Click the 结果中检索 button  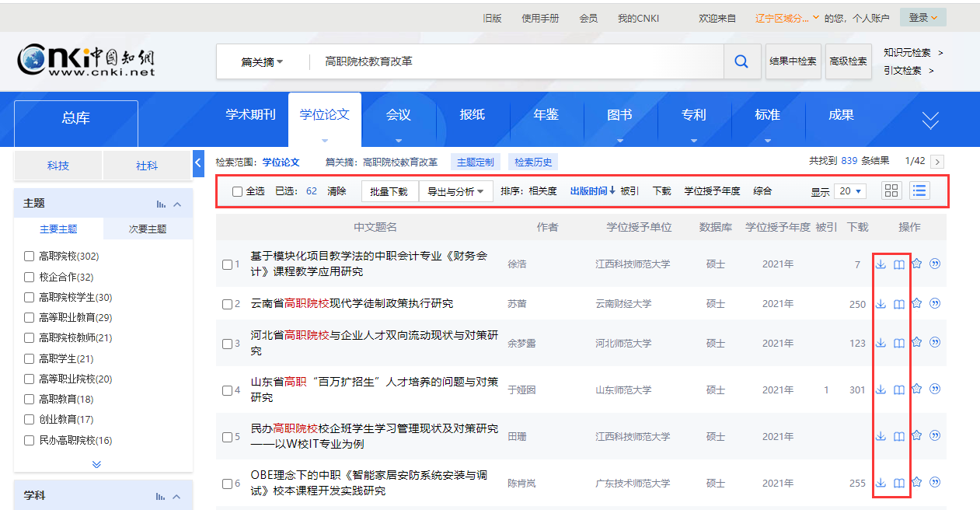coord(793,61)
